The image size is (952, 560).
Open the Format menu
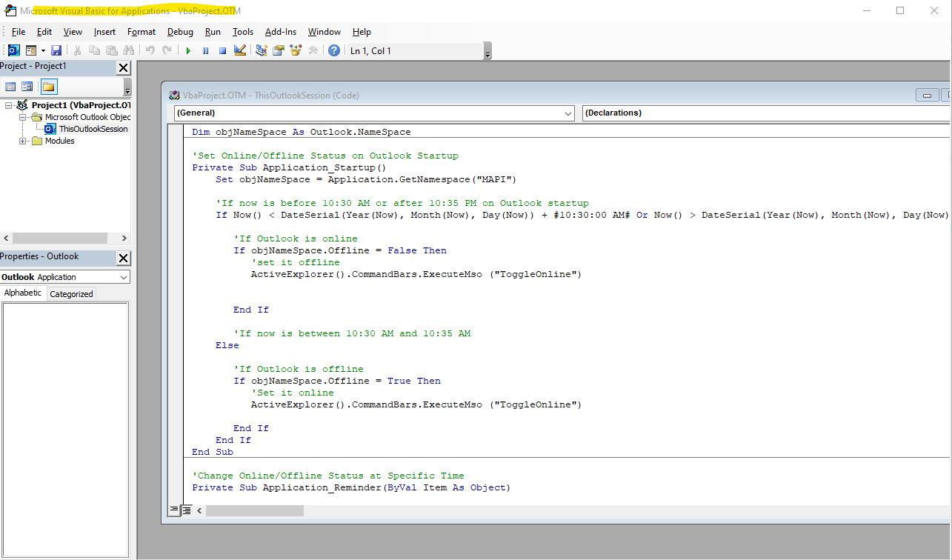[142, 32]
